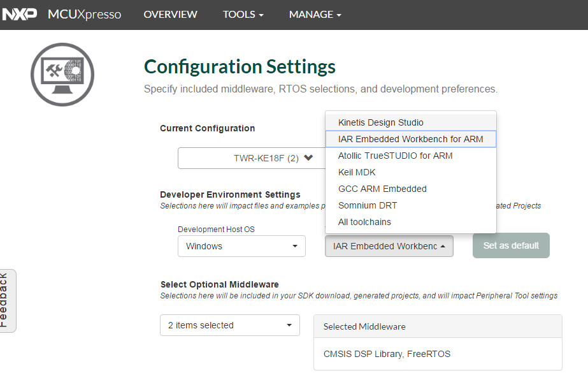
Task: Toggle the IAR Embedded Workbench toolchain dropdown
Action: click(389, 246)
